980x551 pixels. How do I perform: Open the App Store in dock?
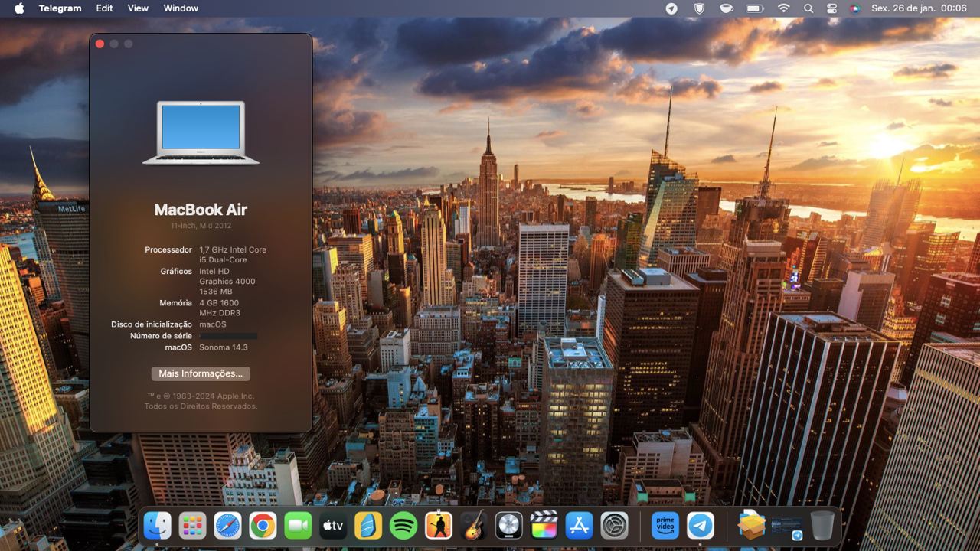[580, 526]
